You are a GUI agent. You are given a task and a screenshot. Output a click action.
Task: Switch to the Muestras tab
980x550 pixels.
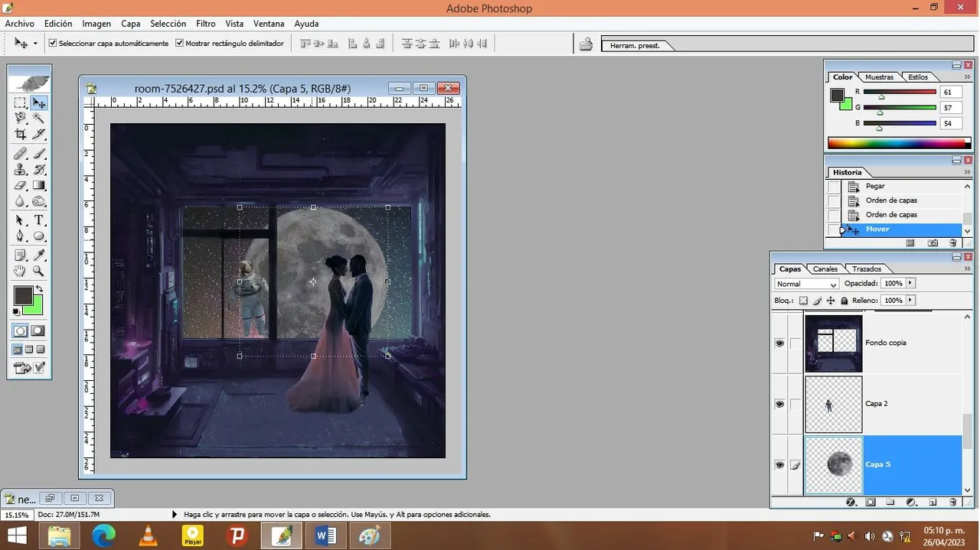(x=879, y=77)
